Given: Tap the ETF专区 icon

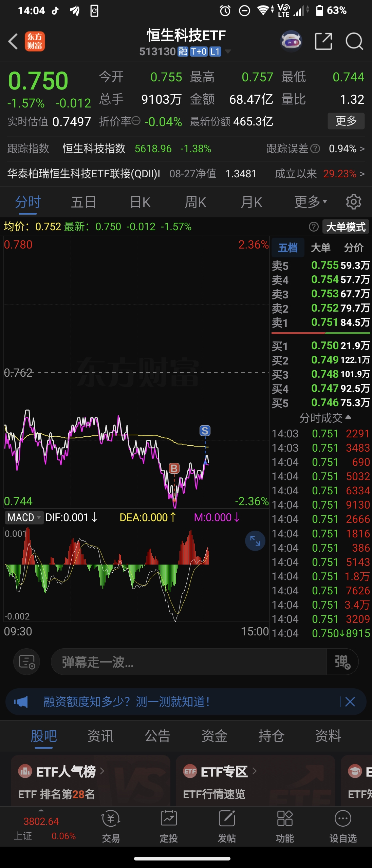Looking at the screenshot, I should (x=190, y=771).
